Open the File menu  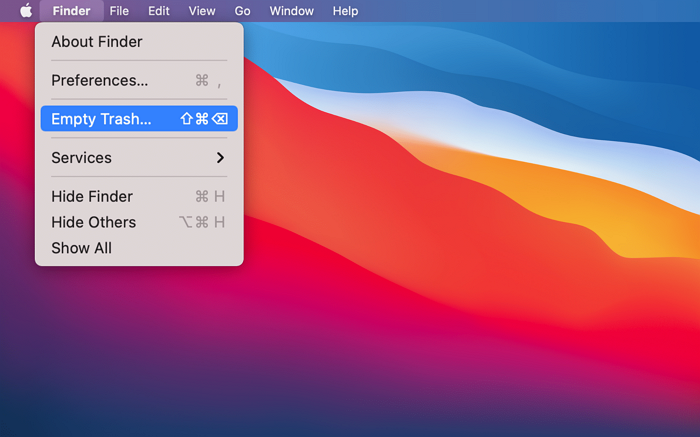coord(119,11)
